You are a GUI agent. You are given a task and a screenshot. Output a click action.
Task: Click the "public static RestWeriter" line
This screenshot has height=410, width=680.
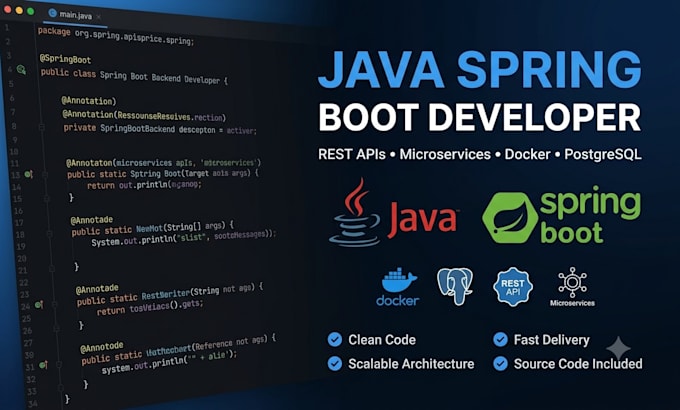pos(170,295)
